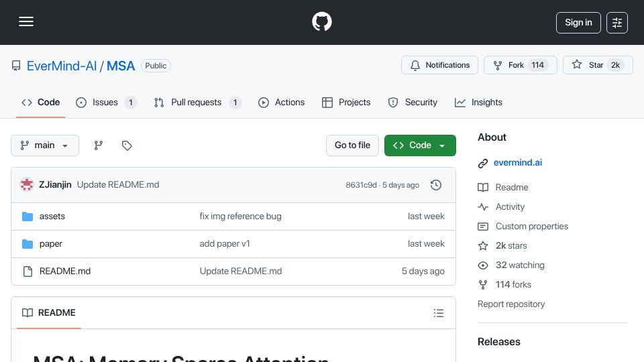
Task: Switch to the Code tab
Action: pyautogui.click(x=41, y=102)
